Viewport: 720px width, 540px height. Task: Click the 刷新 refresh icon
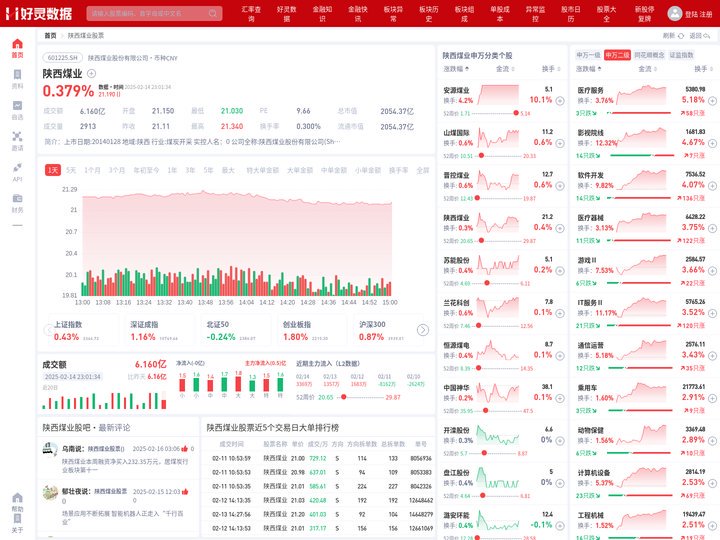click(681, 35)
